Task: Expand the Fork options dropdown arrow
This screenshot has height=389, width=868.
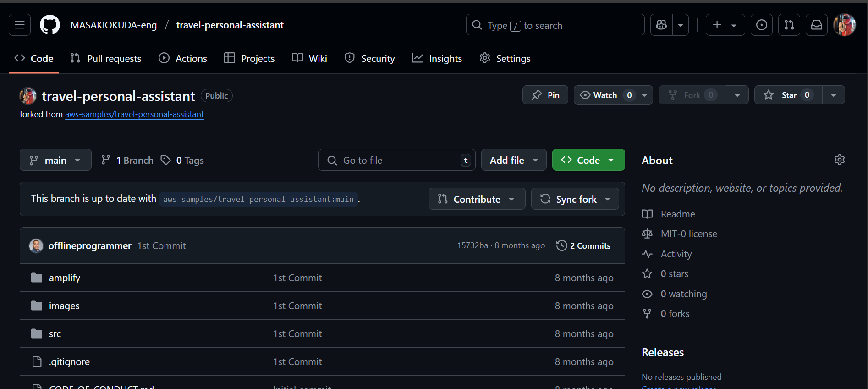Action: [x=737, y=95]
